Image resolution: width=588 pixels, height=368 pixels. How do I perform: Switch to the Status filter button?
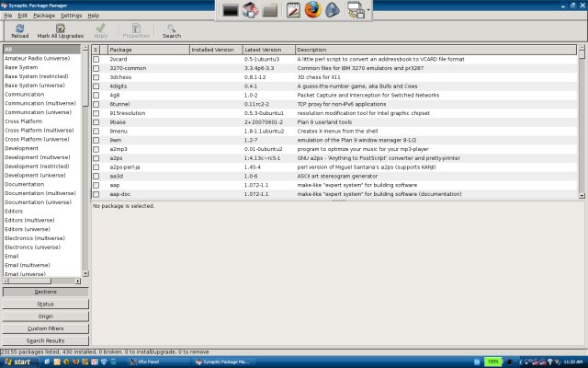tap(45, 304)
